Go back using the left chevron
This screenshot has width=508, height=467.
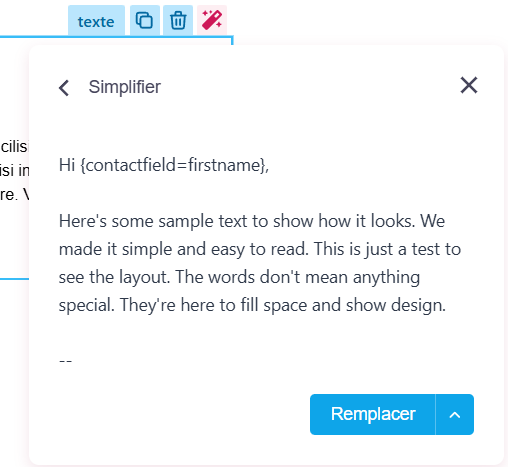pyautogui.click(x=64, y=88)
